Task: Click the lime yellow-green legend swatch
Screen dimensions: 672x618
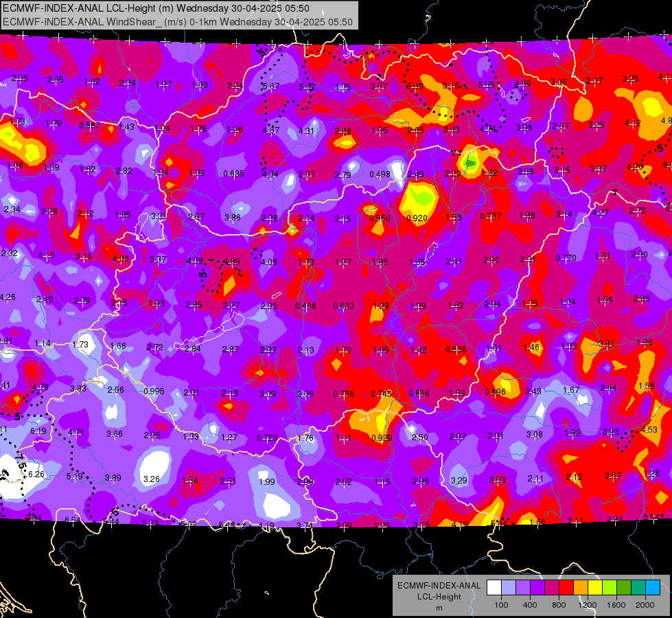Action: 610,587
